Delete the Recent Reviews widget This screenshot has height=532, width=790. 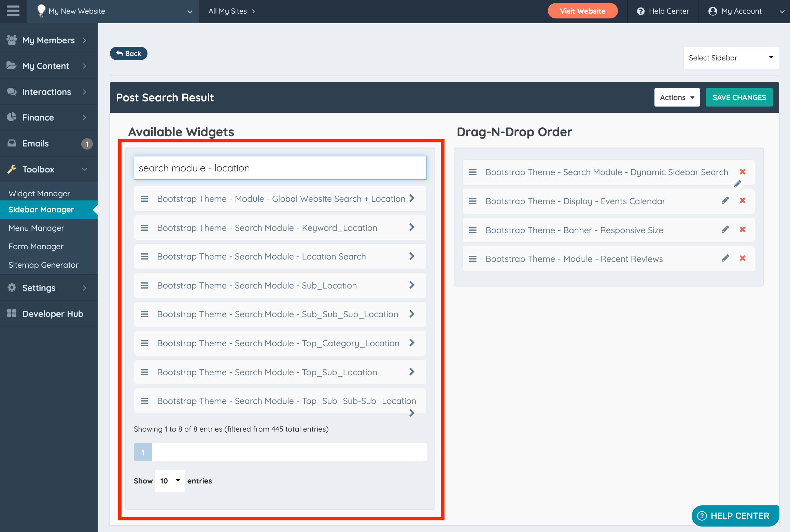click(742, 258)
